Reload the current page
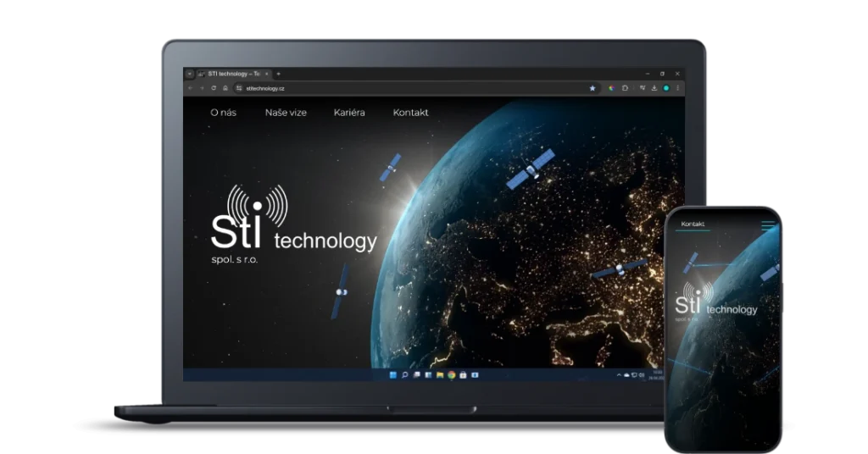Viewport: 868px width, 454px height. (214, 88)
